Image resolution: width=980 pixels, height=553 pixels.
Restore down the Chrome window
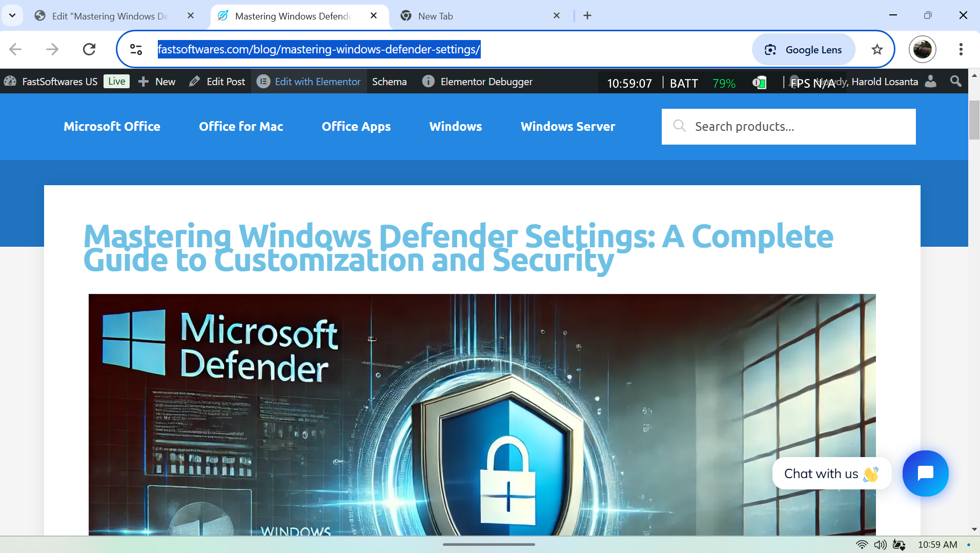[928, 15]
